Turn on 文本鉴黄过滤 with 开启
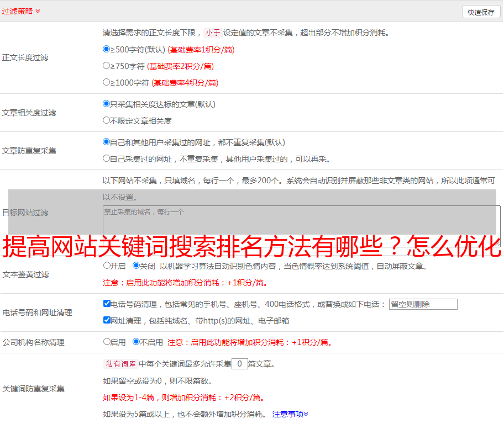This screenshot has width=504, height=424. [107, 266]
